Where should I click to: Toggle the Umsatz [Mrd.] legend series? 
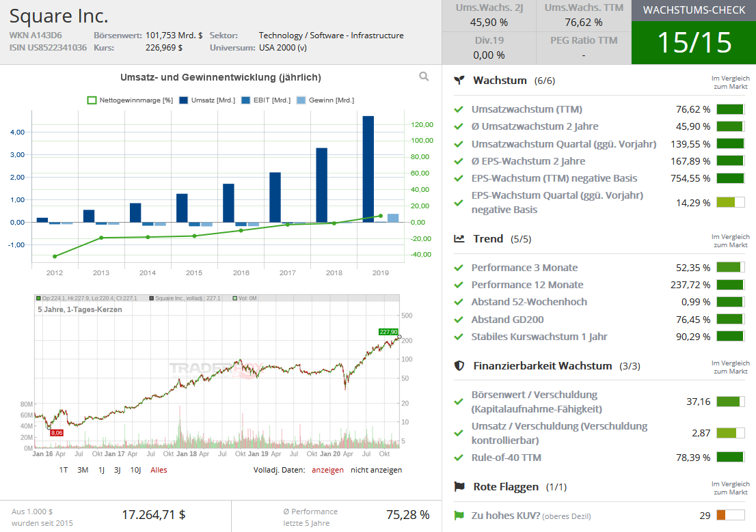pos(207,100)
